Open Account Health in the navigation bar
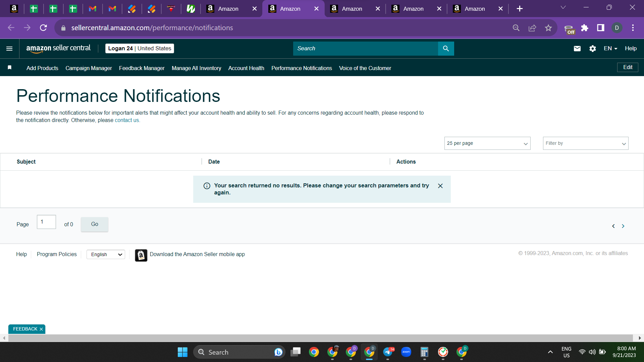Image resolution: width=644 pixels, height=362 pixels. pos(246,68)
